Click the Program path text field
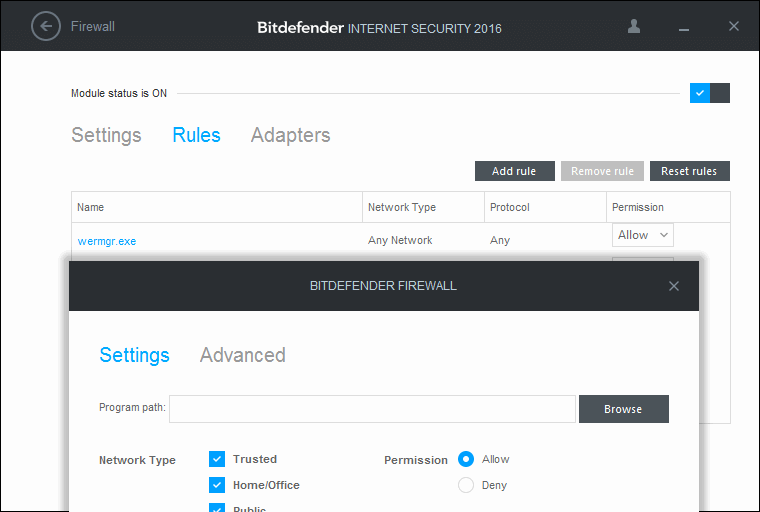Image resolution: width=760 pixels, height=512 pixels. tap(372, 408)
